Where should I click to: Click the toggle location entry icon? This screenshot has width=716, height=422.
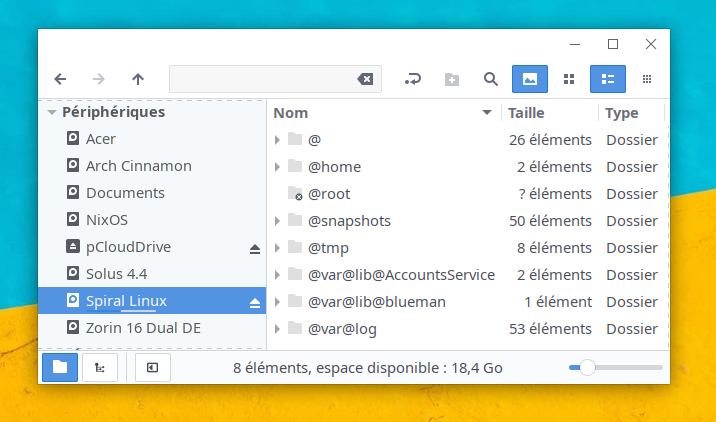click(413, 79)
